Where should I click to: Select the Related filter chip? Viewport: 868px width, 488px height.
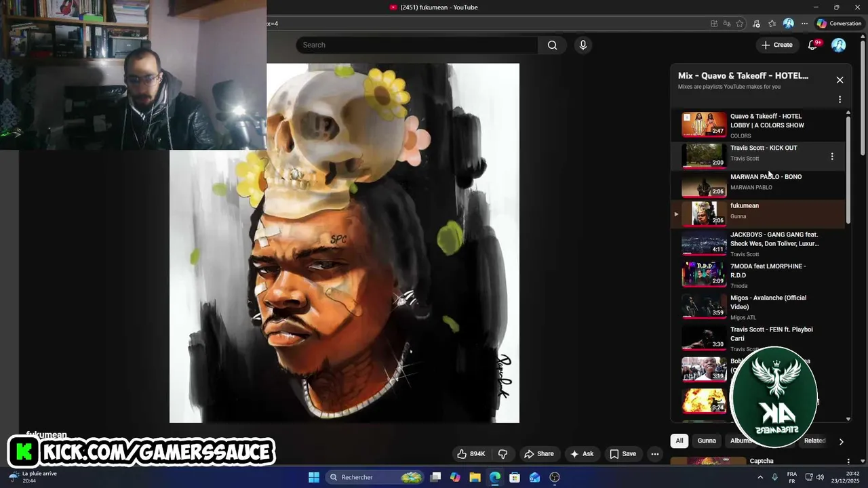[815, 441]
